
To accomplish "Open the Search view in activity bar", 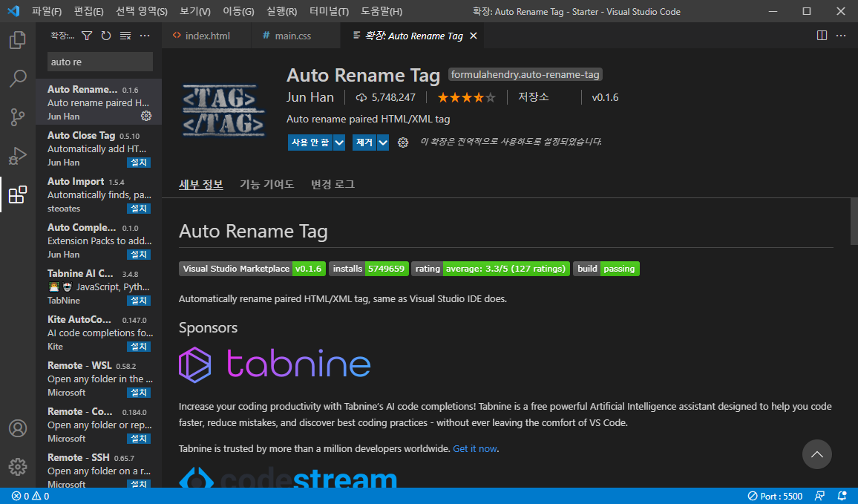I will 18,78.
